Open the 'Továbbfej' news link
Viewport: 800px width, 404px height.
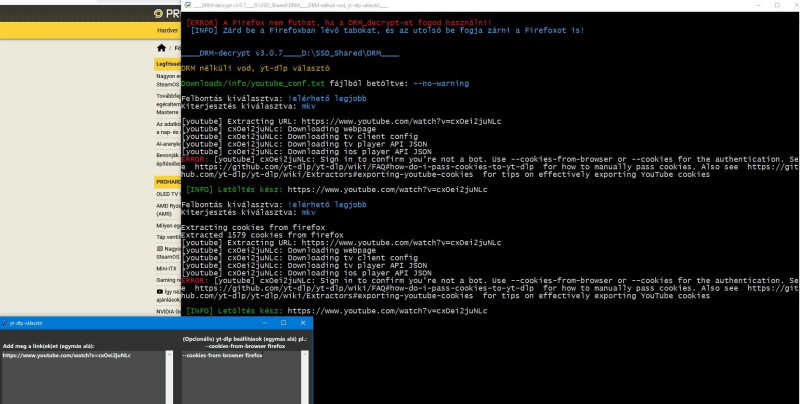(168, 104)
